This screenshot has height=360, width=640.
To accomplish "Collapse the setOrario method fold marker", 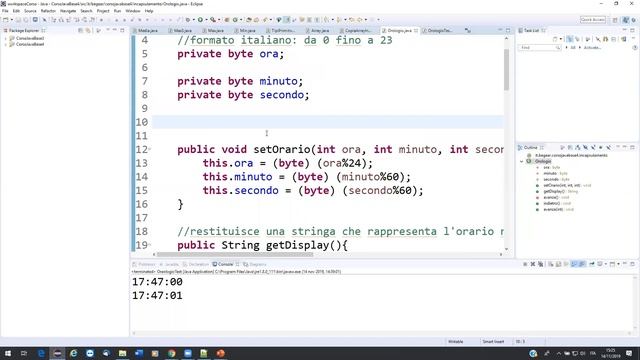I will 149,149.
